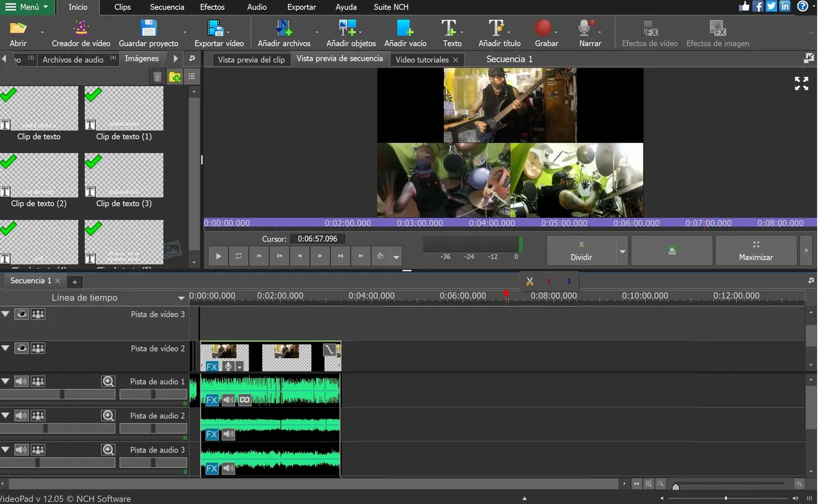
Task: Click the Añadir archivos icon
Action: tap(284, 28)
